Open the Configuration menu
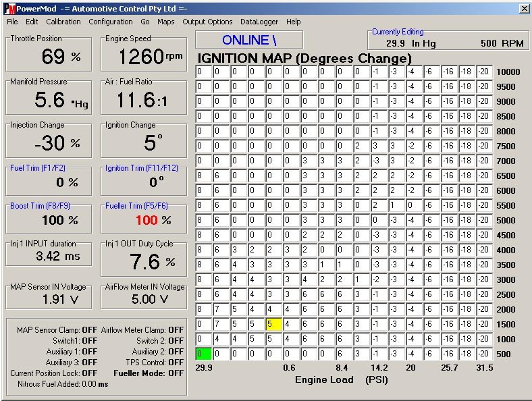This screenshot has width=532, height=401. (x=111, y=22)
